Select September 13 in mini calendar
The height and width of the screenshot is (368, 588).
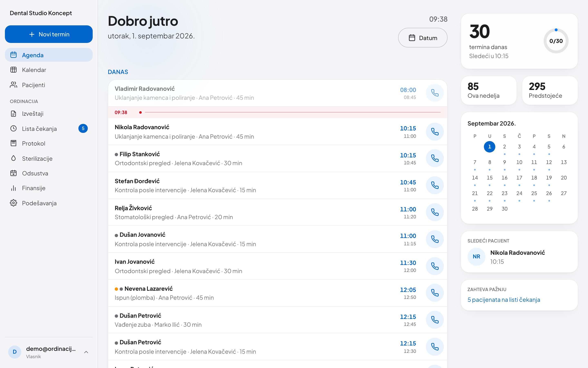click(x=564, y=162)
